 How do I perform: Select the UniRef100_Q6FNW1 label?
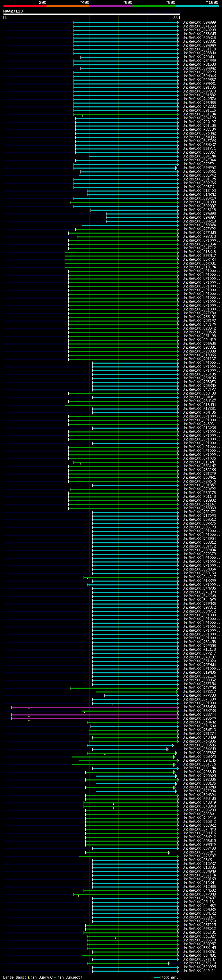(x=199, y=956)
